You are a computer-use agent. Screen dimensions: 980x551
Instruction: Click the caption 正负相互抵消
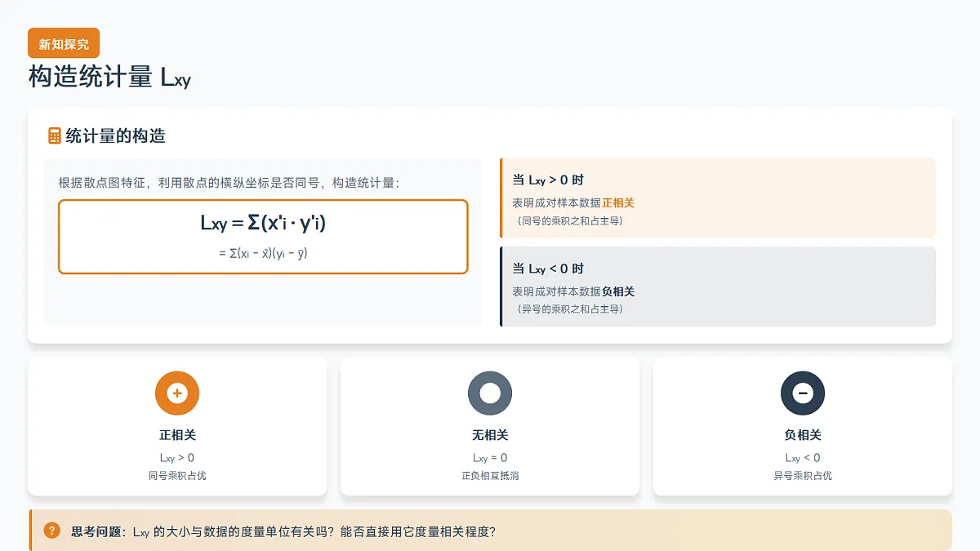click(490, 475)
